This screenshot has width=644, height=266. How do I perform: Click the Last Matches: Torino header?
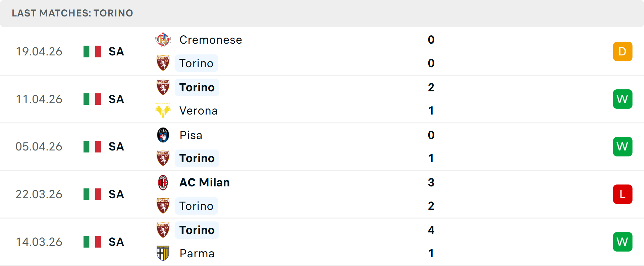click(72, 13)
